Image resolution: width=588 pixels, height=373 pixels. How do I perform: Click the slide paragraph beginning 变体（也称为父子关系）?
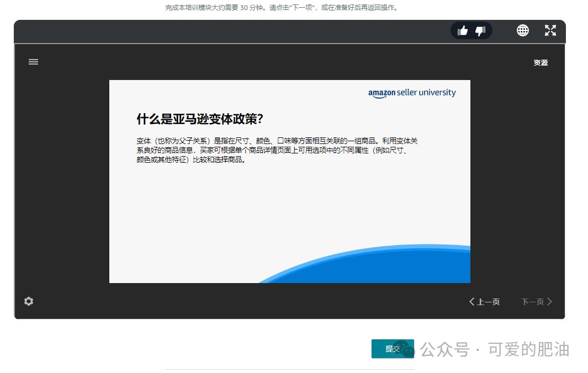point(277,150)
